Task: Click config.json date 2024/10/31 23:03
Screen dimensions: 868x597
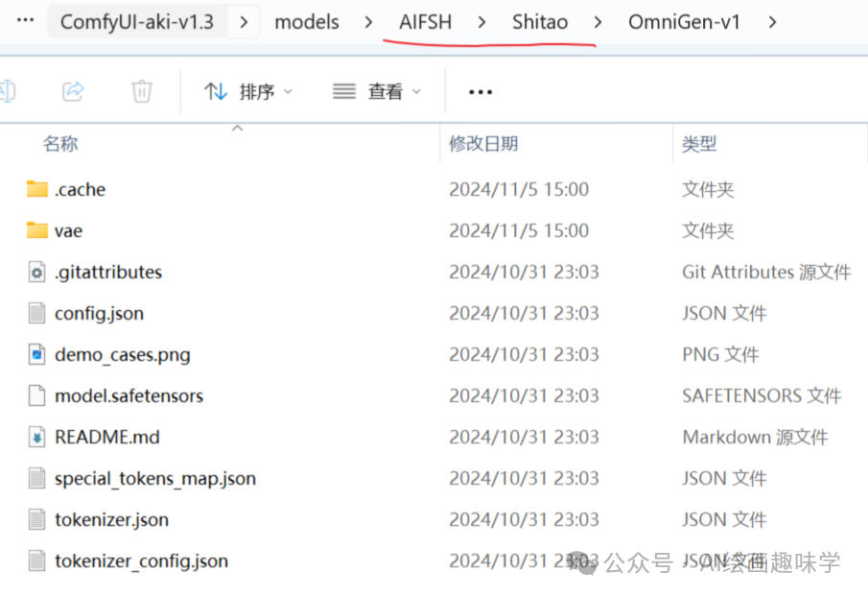Action: pyautogui.click(x=524, y=314)
